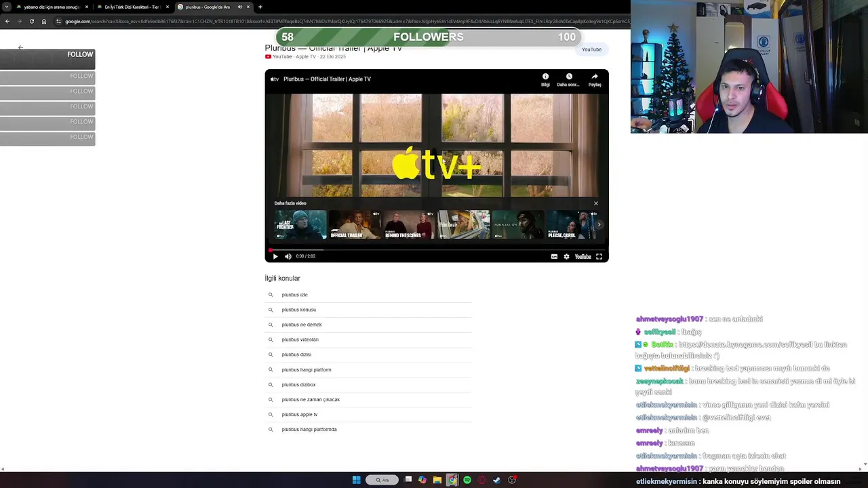Go to the browser home page
This screenshot has height=488, width=868.
click(44, 21)
